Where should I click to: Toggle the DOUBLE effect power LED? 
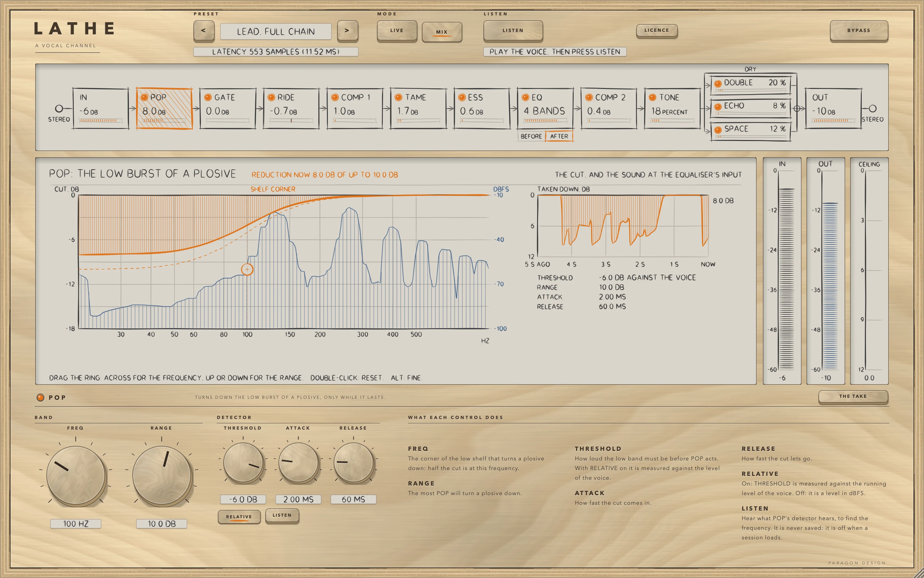pyautogui.click(x=718, y=83)
